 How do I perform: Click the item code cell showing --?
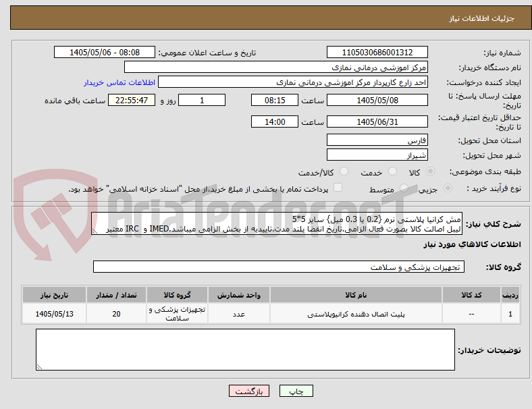click(472, 314)
